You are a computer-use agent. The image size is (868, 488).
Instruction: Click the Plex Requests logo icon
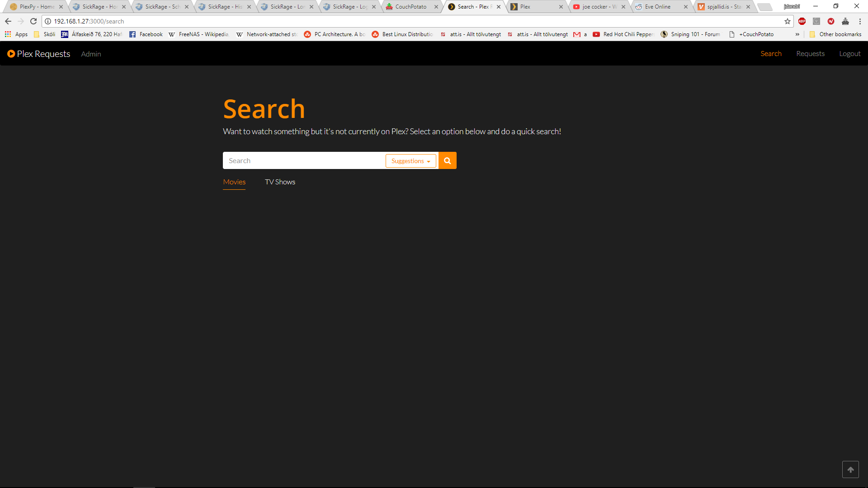[10, 53]
